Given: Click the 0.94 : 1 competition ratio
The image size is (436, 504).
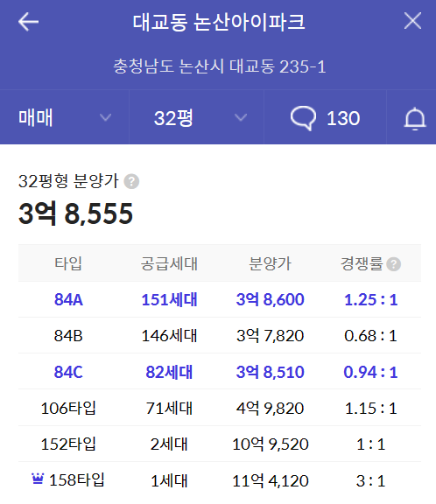Looking at the screenshot, I should [370, 372].
